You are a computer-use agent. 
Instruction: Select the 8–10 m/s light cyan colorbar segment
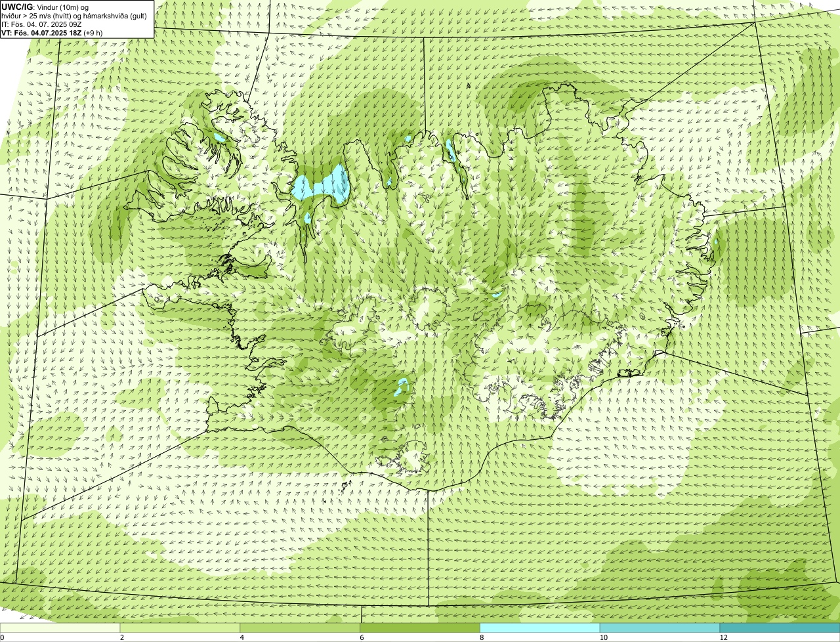[x=540, y=628]
